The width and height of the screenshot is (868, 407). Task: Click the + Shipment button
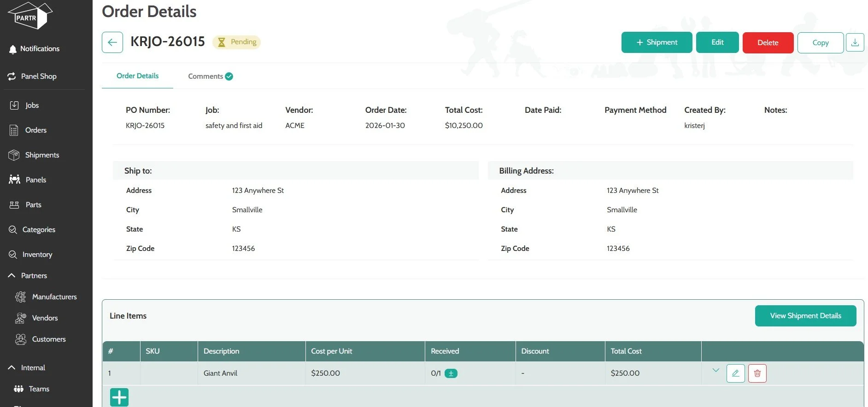point(657,42)
